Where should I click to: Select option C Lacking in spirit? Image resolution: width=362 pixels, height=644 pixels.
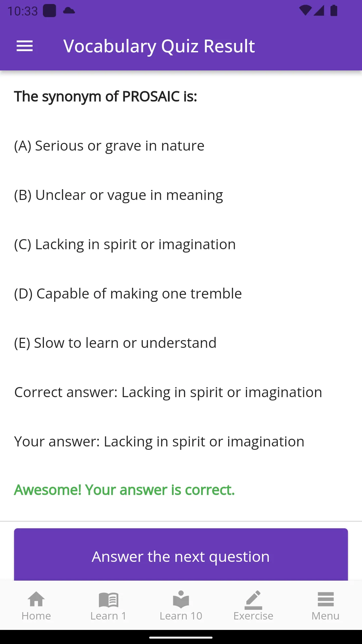[125, 245]
